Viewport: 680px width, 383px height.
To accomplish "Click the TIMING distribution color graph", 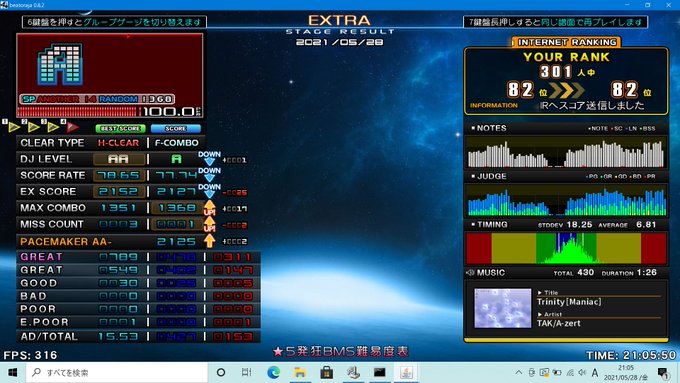I will 566,249.
